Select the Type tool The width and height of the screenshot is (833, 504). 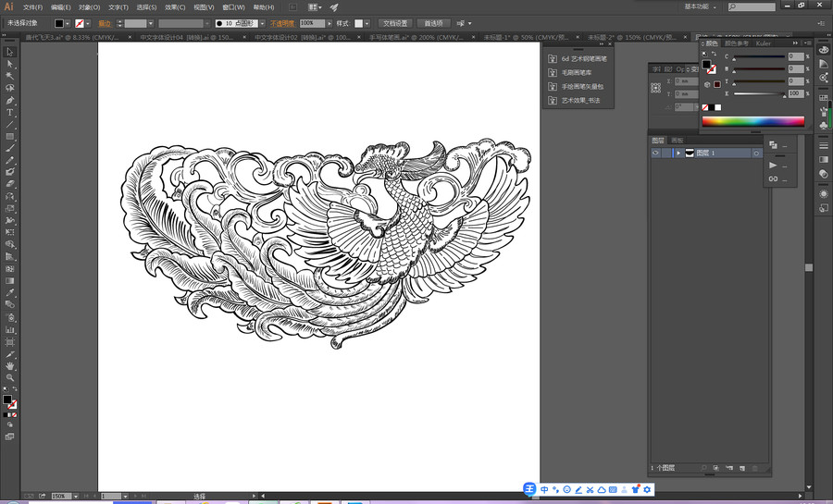click(9, 113)
